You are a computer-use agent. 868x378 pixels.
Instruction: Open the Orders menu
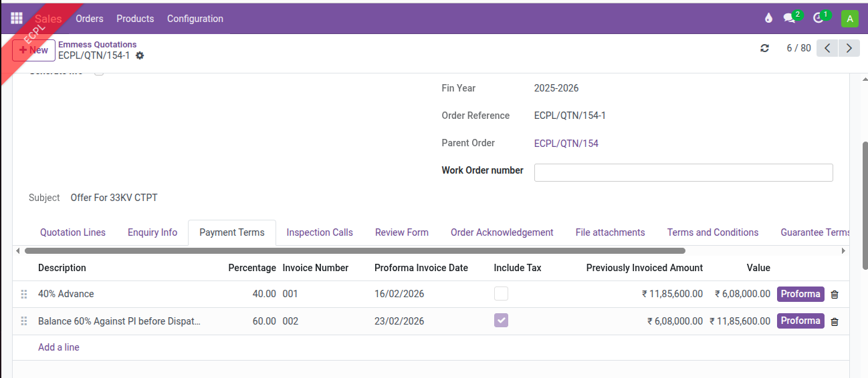pyautogui.click(x=89, y=19)
